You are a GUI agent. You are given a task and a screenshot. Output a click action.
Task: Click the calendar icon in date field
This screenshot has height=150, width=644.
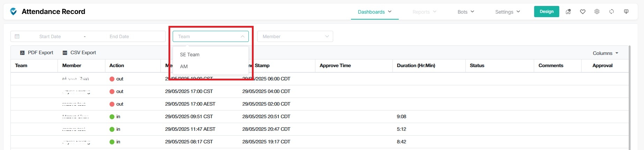tap(17, 36)
